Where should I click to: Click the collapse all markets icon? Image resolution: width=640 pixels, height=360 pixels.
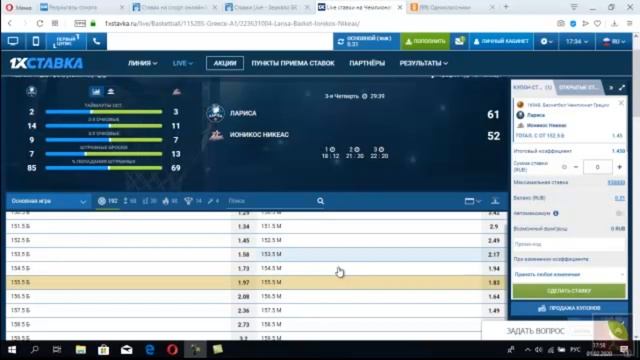(x=495, y=201)
